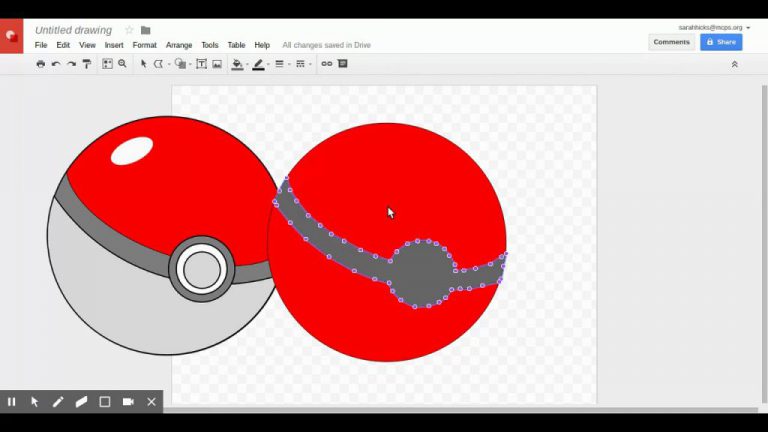Select the recorder eraser tool
The height and width of the screenshot is (432, 768).
click(x=81, y=402)
